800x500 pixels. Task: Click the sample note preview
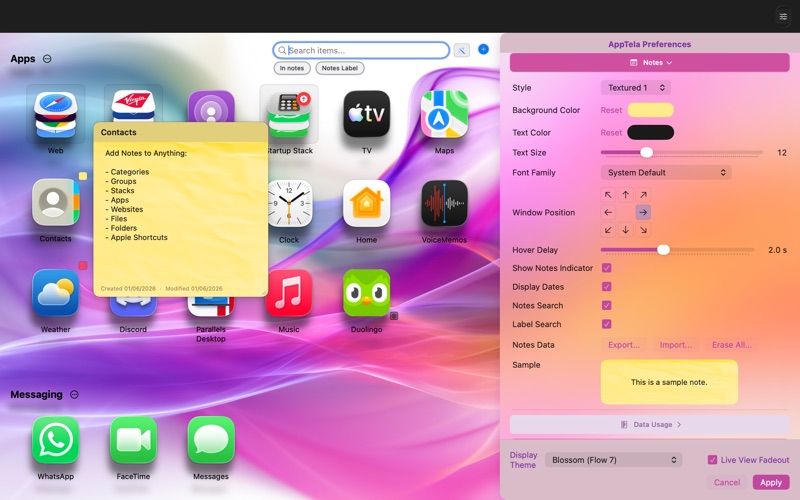tap(669, 382)
